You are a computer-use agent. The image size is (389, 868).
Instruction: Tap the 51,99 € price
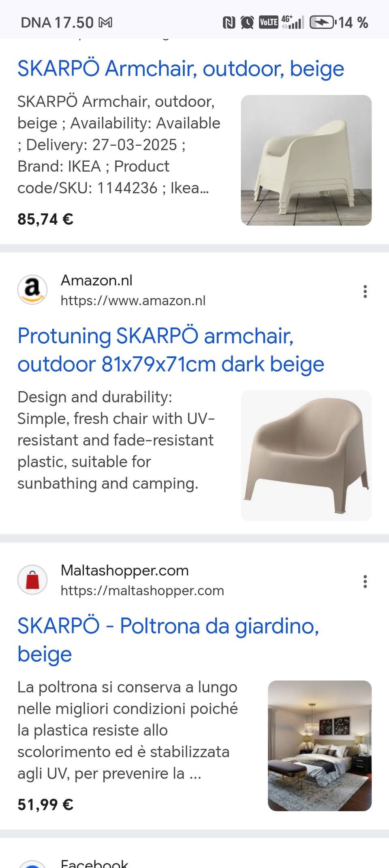tap(45, 804)
